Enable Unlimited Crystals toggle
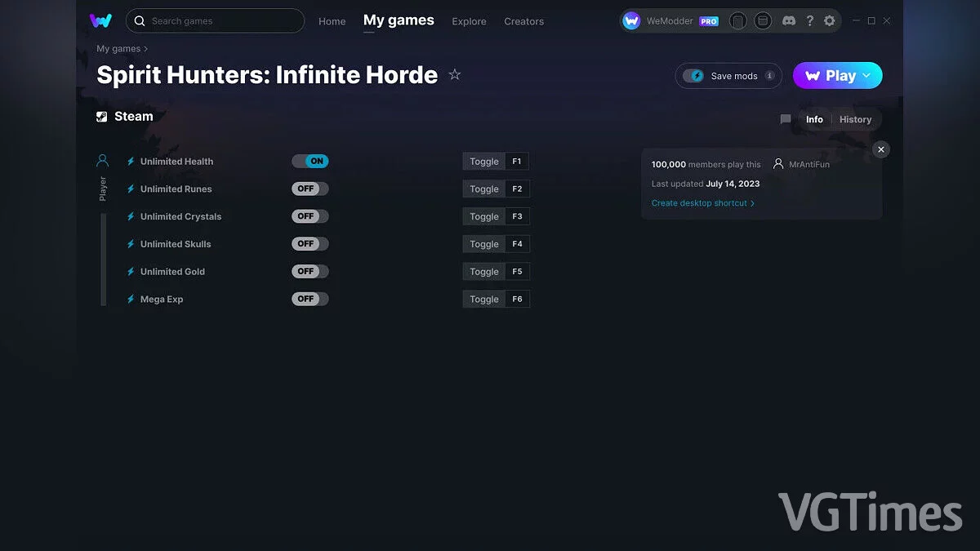 310,216
